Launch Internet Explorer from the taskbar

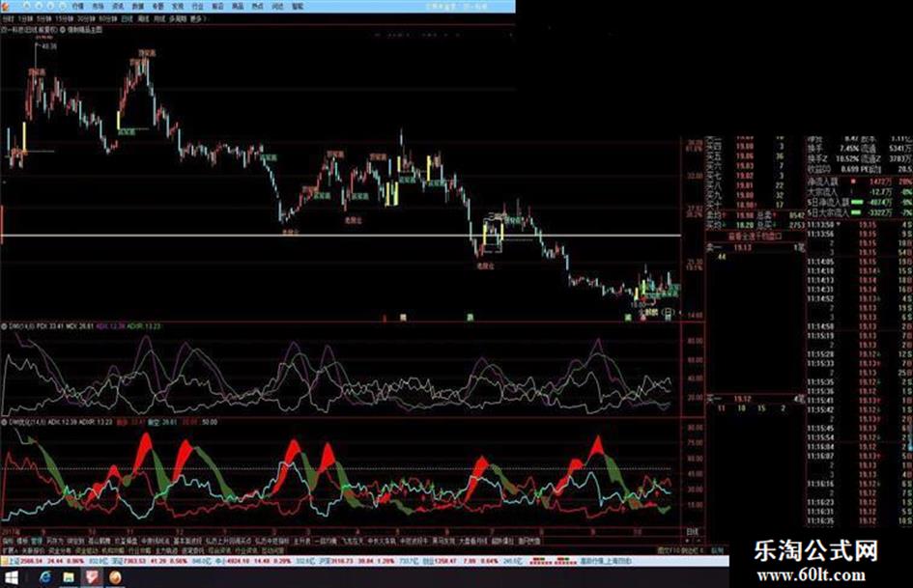45,577
